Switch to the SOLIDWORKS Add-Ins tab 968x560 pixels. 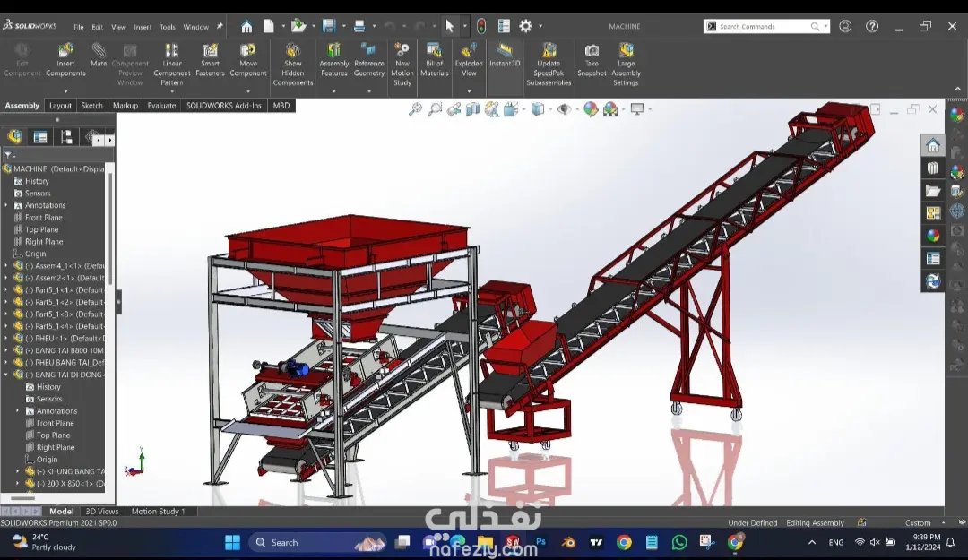click(224, 106)
